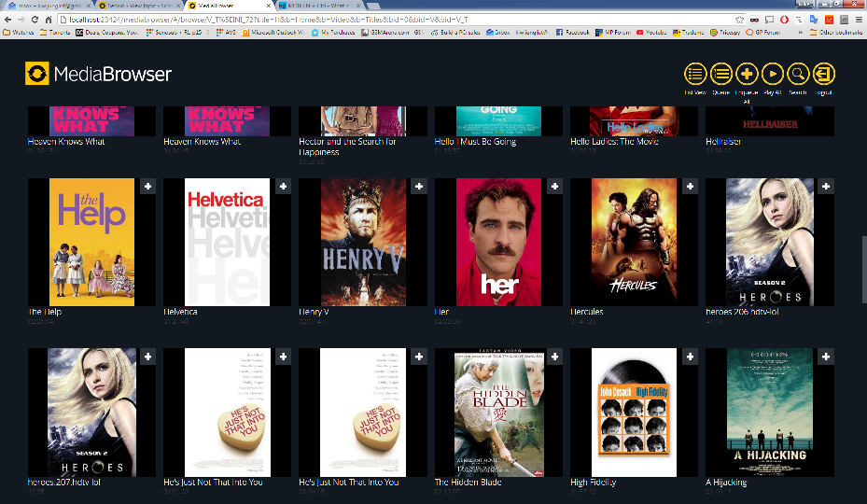Click the Hellraiser title link
The image size is (867, 504).
[x=723, y=142]
